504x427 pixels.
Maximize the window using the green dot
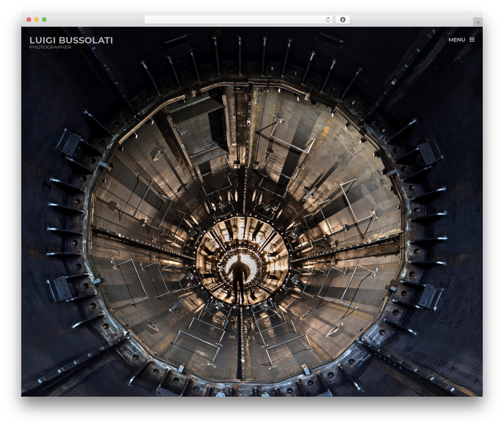[44, 20]
